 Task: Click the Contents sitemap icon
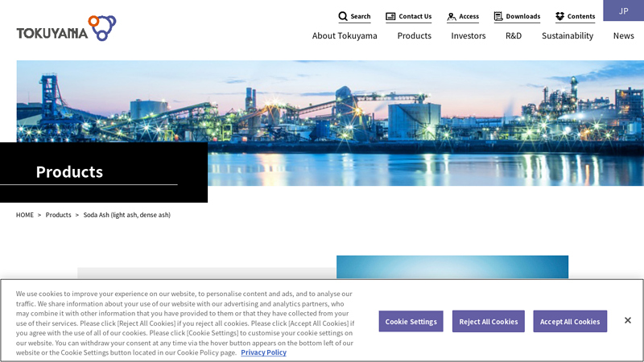559,16
